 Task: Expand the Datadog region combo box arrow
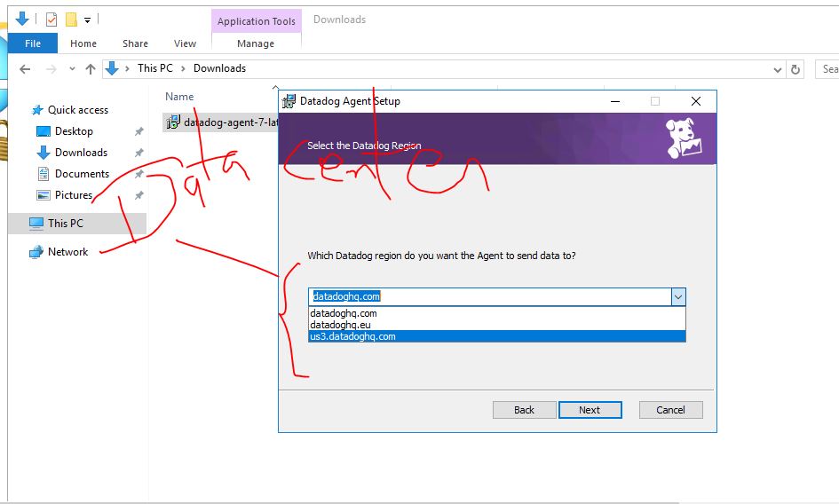678,296
